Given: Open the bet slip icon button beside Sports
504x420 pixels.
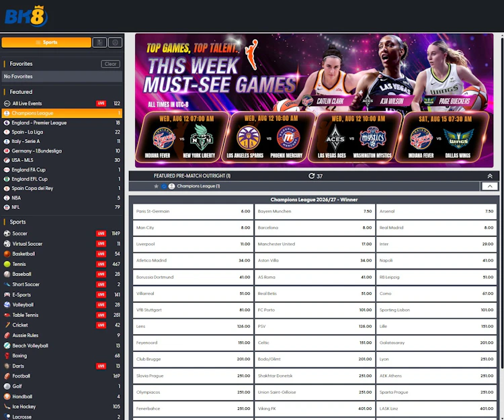Looking at the screenshot, I should point(99,42).
